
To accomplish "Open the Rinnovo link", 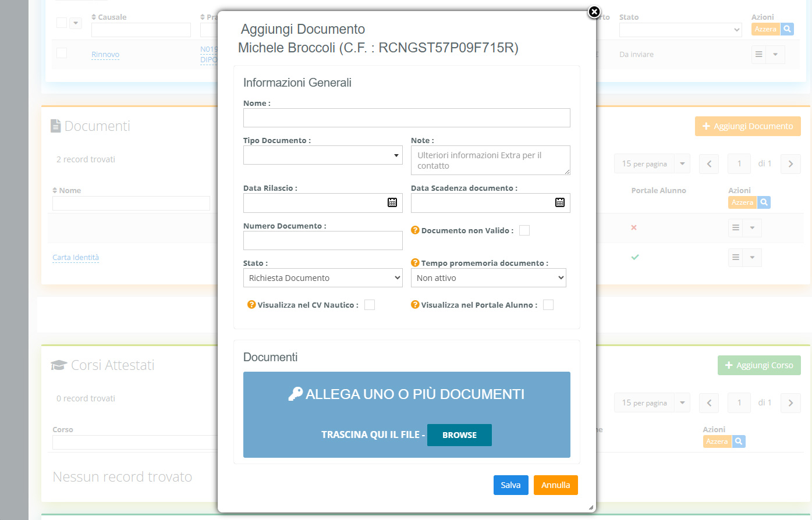I will pos(105,55).
